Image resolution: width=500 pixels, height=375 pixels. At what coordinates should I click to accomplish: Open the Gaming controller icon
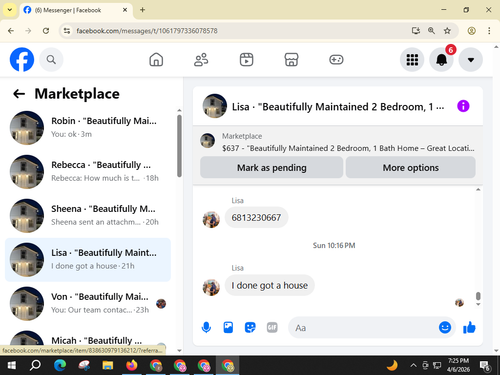coord(336,60)
